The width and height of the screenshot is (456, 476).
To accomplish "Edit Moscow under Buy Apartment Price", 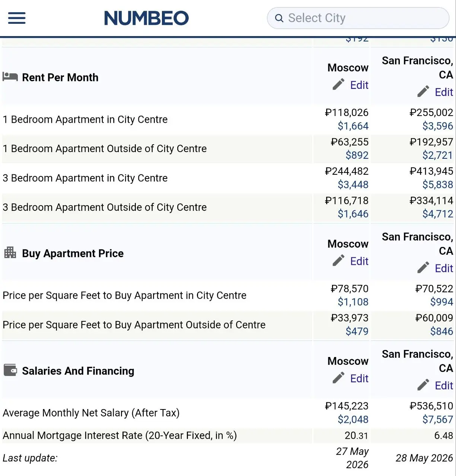I will pyautogui.click(x=359, y=261).
